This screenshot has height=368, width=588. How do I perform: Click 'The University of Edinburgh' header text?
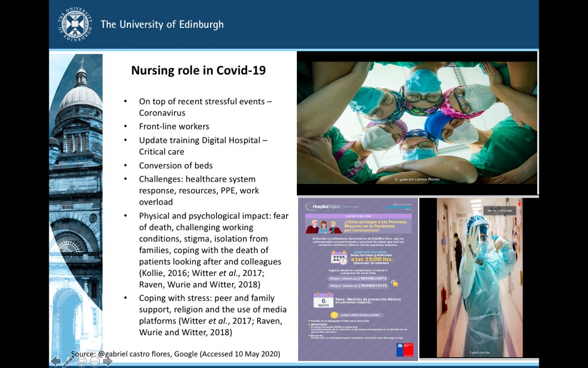tap(162, 25)
